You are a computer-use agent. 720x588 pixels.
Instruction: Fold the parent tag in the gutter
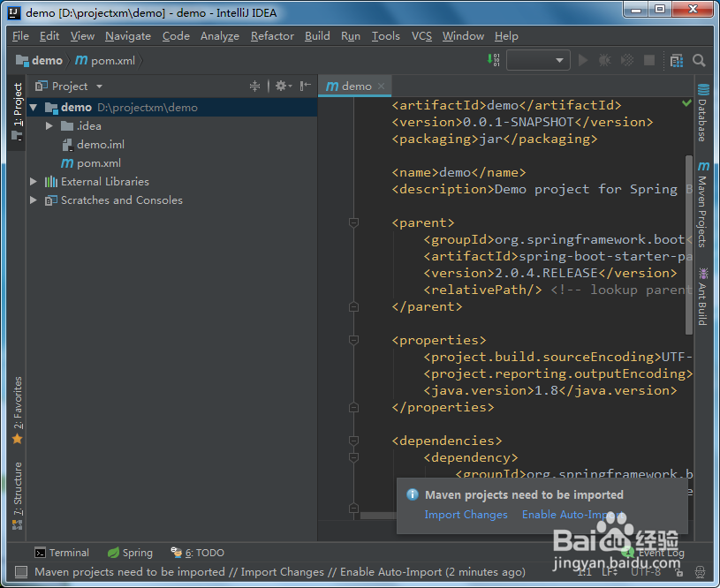coord(353,222)
